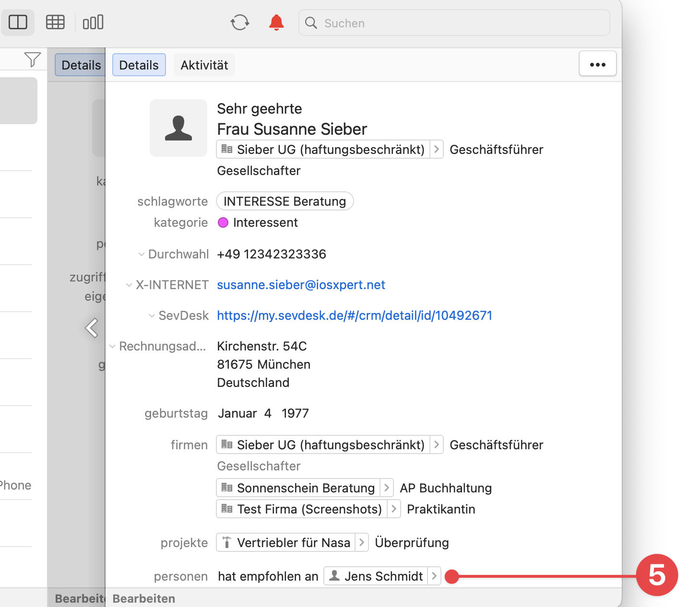Open the susanne.sieber@iosxpert.net email link
This screenshot has width=700, height=607.
(x=301, y=285)
